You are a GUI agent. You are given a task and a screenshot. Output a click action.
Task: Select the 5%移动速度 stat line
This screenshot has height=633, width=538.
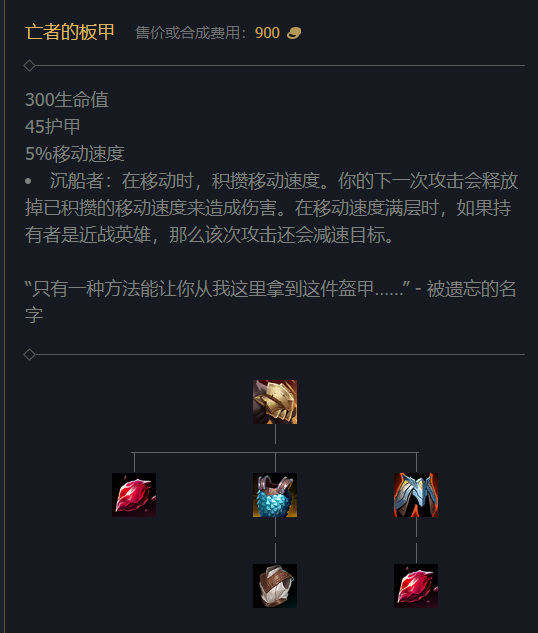click(75, 154)
